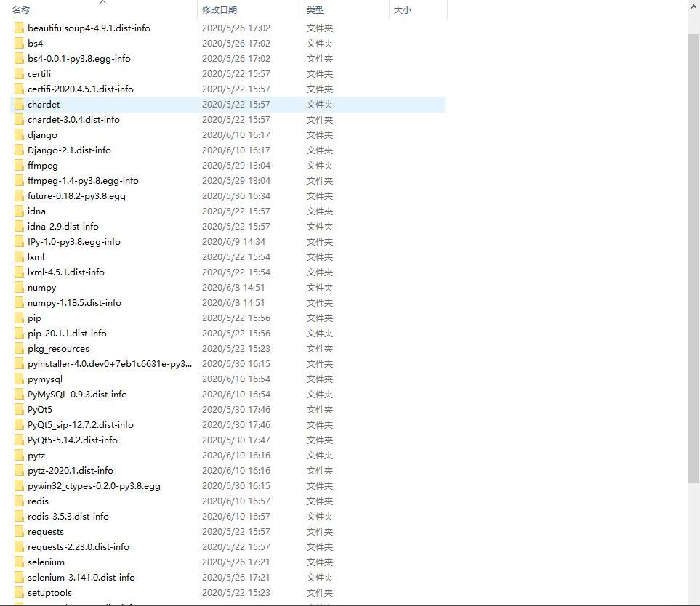Click the ffmpeg folder icon
Screen dimensions: 700x606
(19, 166)
